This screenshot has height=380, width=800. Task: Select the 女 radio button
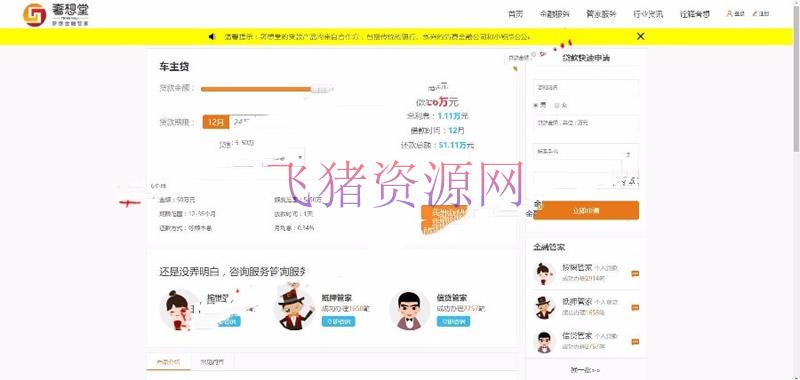(557, 105)
